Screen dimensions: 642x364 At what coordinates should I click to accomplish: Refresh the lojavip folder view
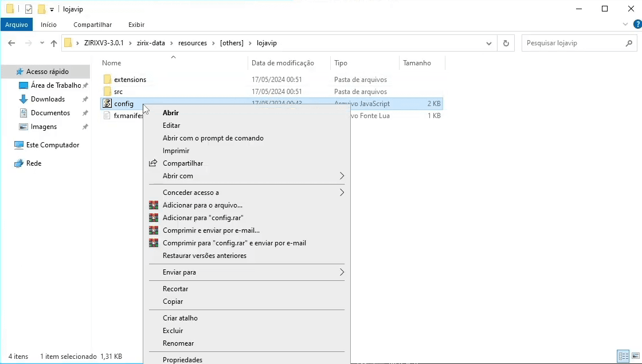[506, 43]
